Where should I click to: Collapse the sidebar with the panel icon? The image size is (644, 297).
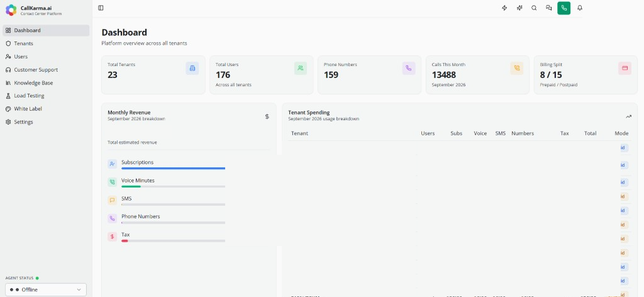click(x=101, y=8)
